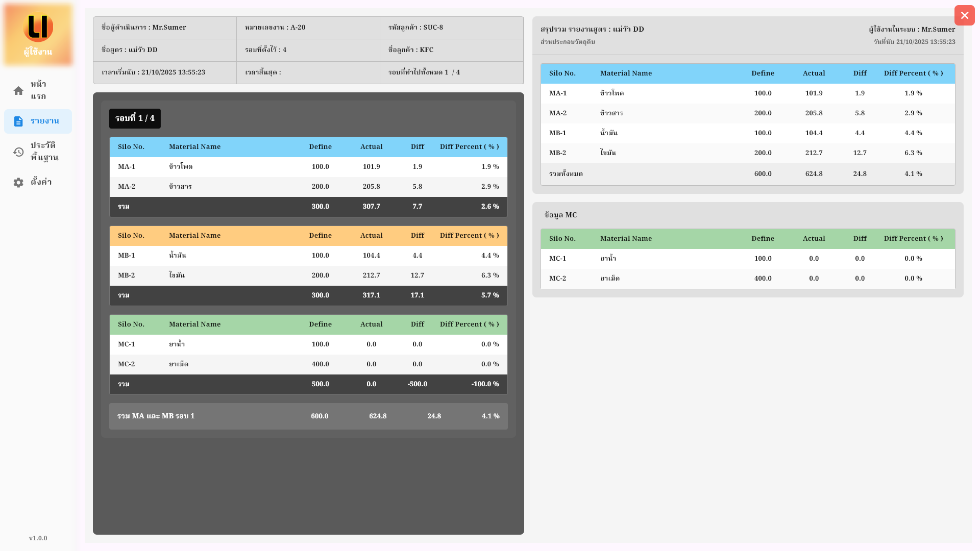Open ประวัติพื้นฐาน menu item

(44, 152)
